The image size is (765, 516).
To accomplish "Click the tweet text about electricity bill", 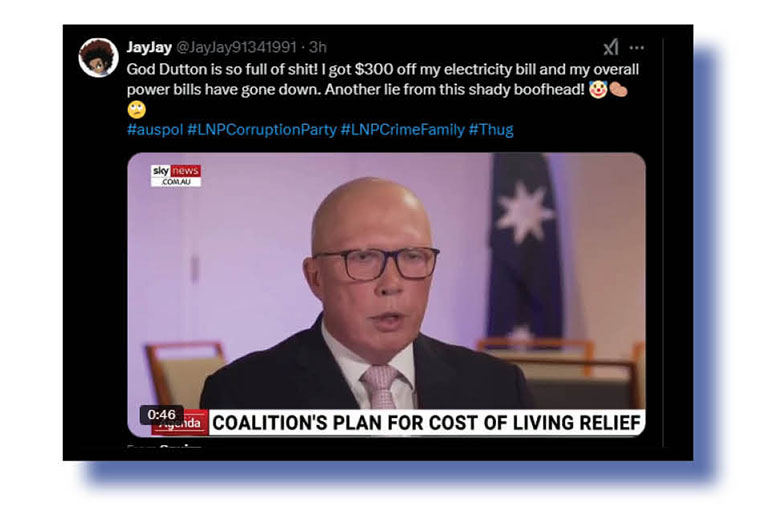I will coord(382,79).
